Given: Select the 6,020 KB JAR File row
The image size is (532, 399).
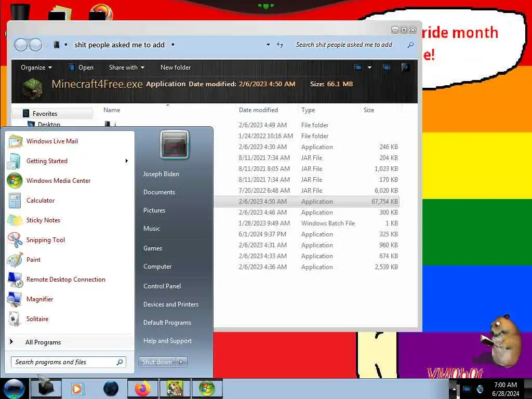Looking at the screenshot, I should click(x=307, y=190).
